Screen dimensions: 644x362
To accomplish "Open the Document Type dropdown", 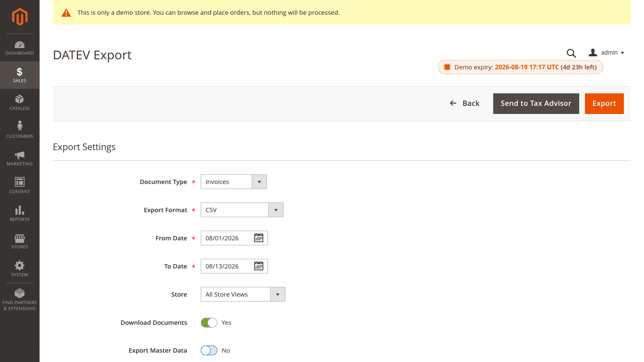I will point(234,182).
